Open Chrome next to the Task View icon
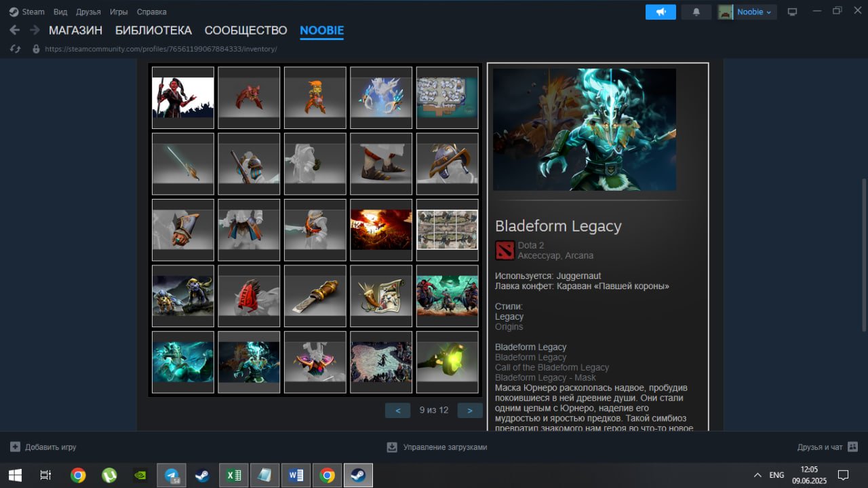The height and width of the screenshot is (488, 868). (78, 475)
